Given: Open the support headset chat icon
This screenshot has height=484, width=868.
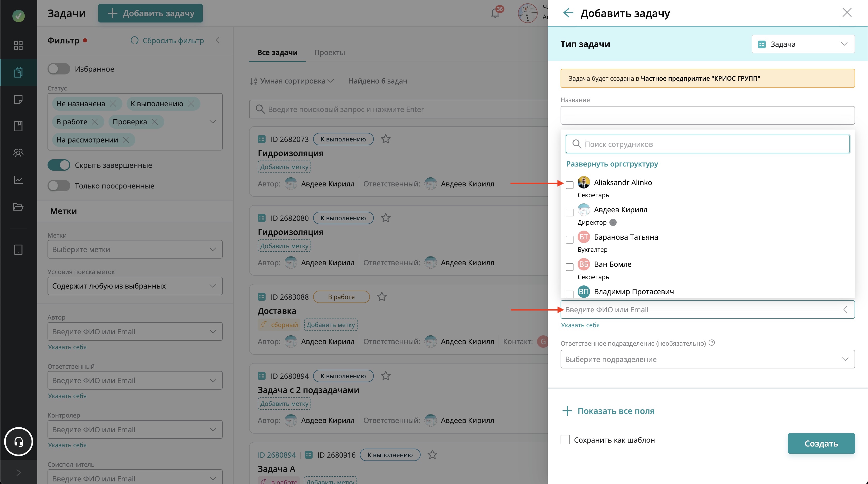Looking at the screenshot, I should tap(19, 442).
